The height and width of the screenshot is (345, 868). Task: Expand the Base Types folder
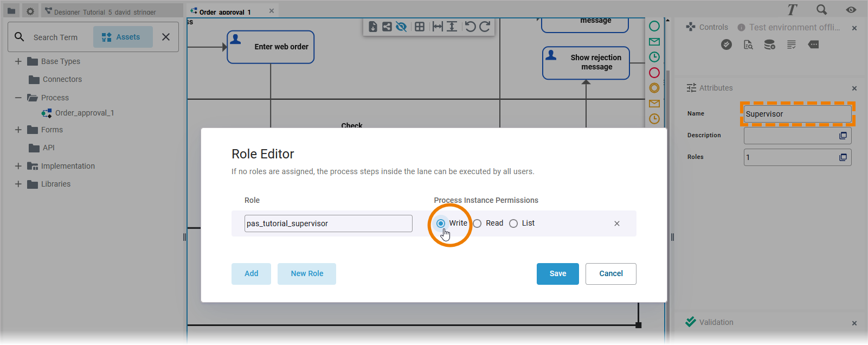(18, 61)
